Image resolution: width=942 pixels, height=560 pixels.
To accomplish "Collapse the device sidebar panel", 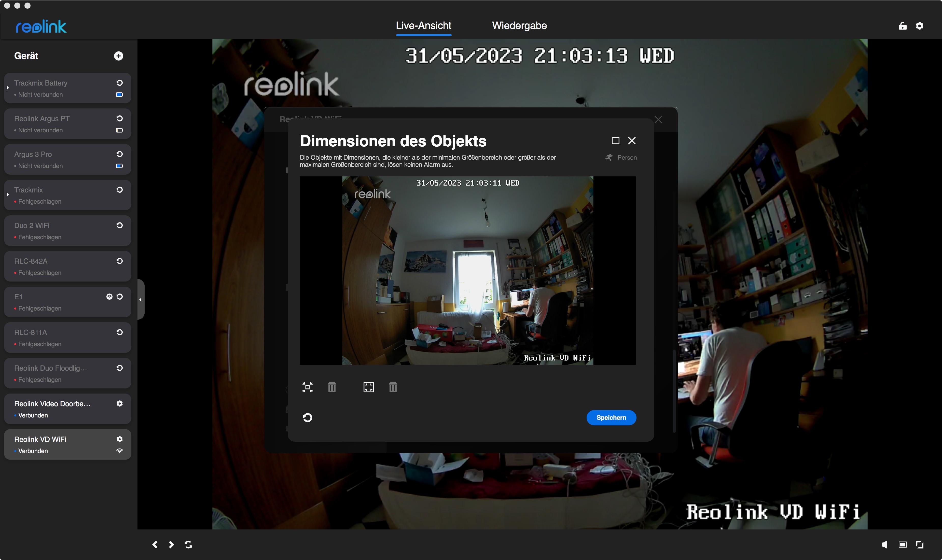I will click(x=140, y=300).
